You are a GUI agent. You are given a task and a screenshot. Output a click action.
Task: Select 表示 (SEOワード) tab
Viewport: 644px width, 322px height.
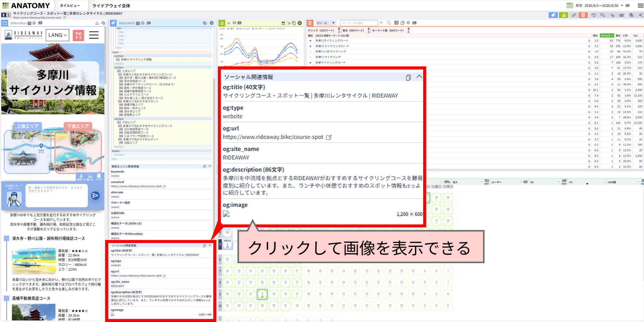[356, 31]
